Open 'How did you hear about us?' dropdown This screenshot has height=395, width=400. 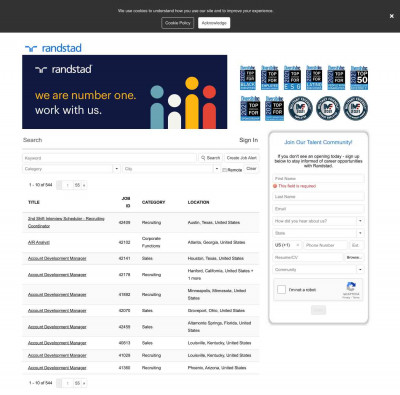318,221
